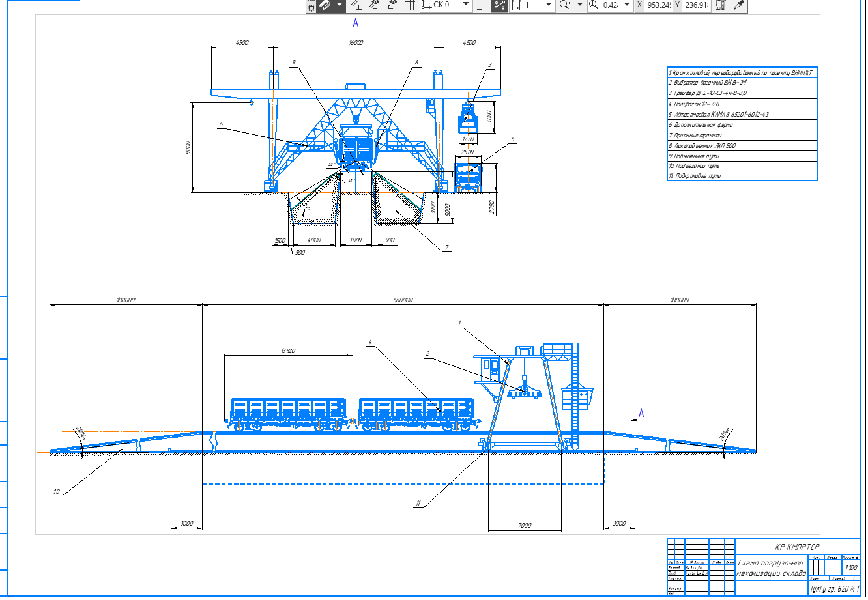Select legend row '6 Дополнительная ферма'

742,124
